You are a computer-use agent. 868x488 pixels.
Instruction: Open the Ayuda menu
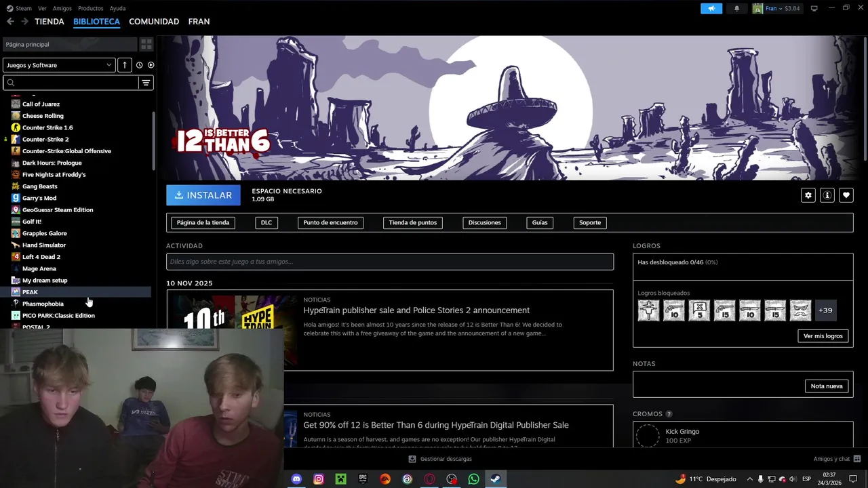117,9
